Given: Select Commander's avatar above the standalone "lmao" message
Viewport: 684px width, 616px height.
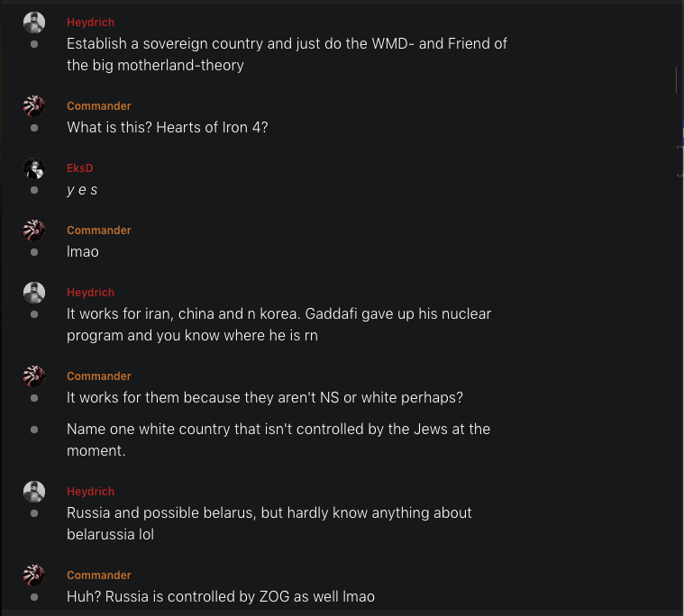Looking at the screenshot, I should click(34, 231).
